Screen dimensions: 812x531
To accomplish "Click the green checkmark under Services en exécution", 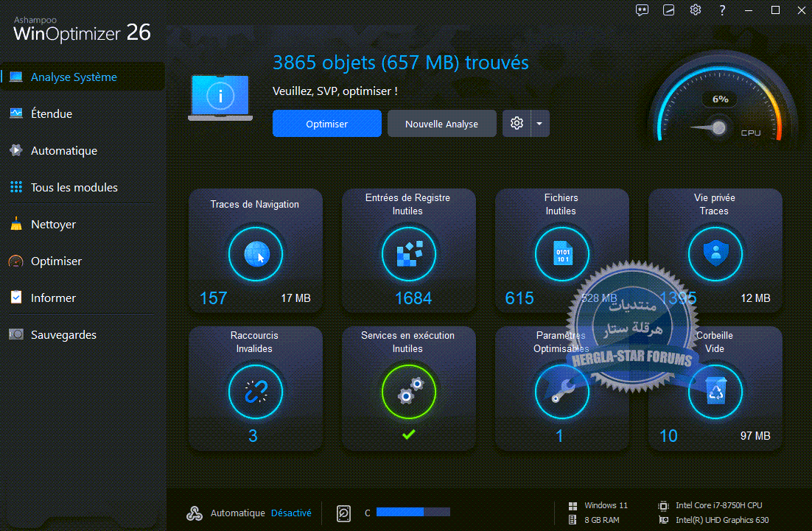I will tap(409, 435).
